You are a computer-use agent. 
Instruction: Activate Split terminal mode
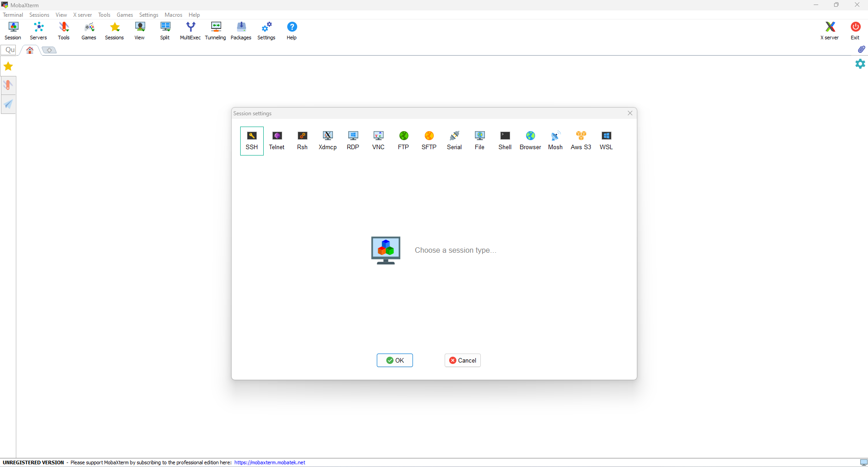tap(165, 31)
